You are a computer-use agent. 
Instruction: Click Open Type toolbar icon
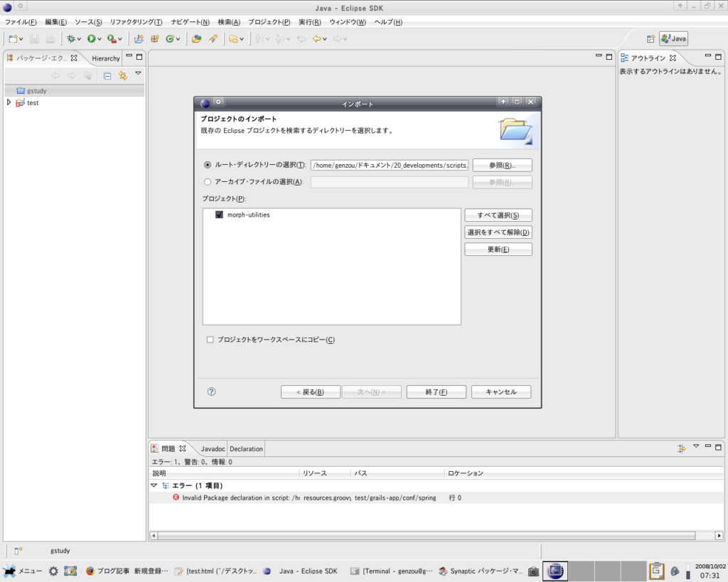click(x=196, y=39)
